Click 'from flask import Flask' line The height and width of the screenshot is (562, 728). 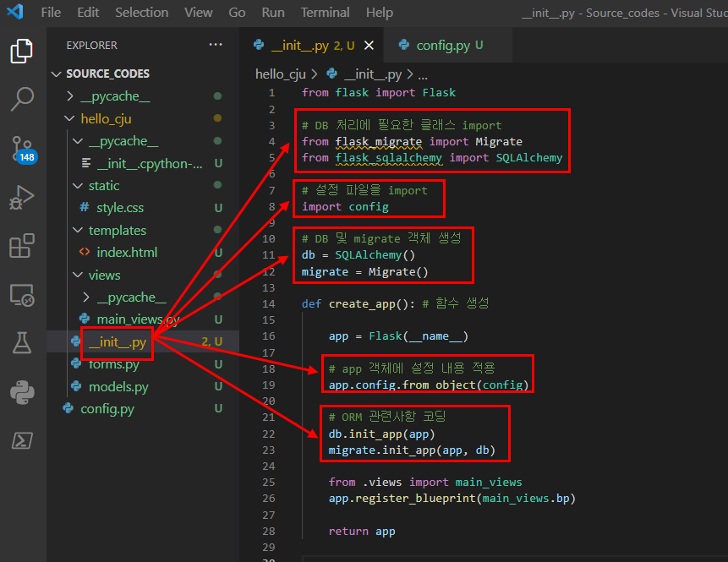point(379,92)
